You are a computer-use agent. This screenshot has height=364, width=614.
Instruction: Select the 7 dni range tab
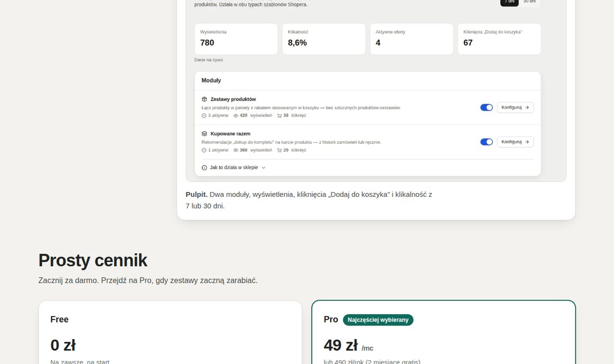[509, 2]
